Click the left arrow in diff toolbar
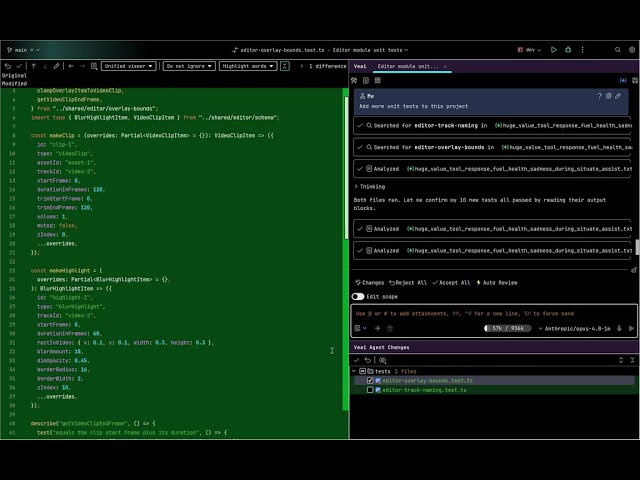This screenshot has width=640, height=480. click(71, 66)
